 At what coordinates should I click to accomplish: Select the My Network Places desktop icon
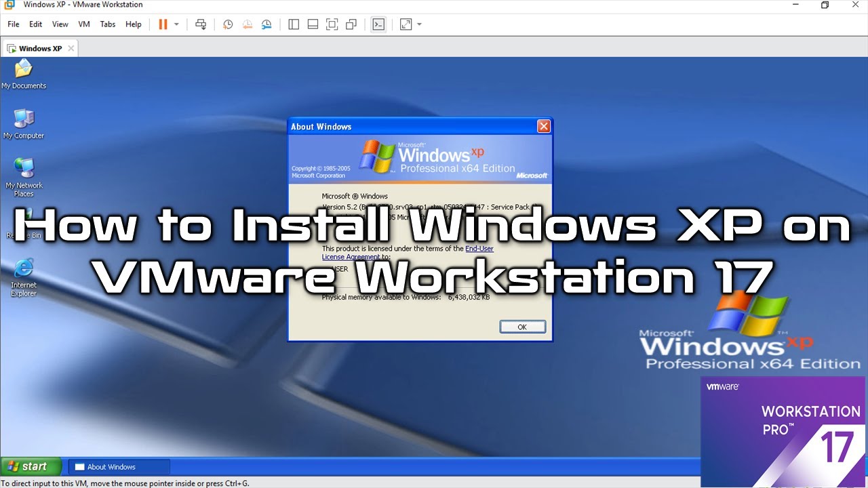tap(24, 178)
